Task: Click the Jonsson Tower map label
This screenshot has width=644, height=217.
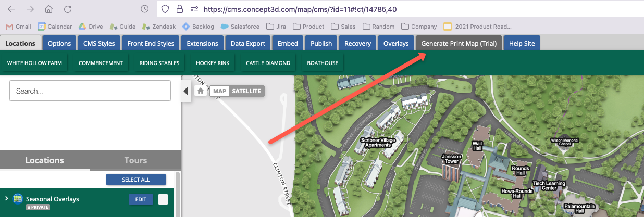Action: pyautogui.click(x=452, y=159)
